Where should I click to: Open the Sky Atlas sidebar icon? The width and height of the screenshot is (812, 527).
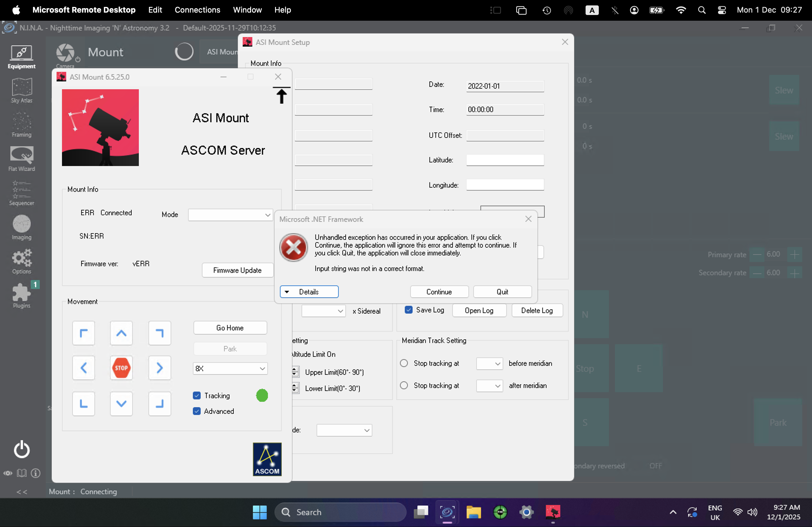tap(22, 90)
